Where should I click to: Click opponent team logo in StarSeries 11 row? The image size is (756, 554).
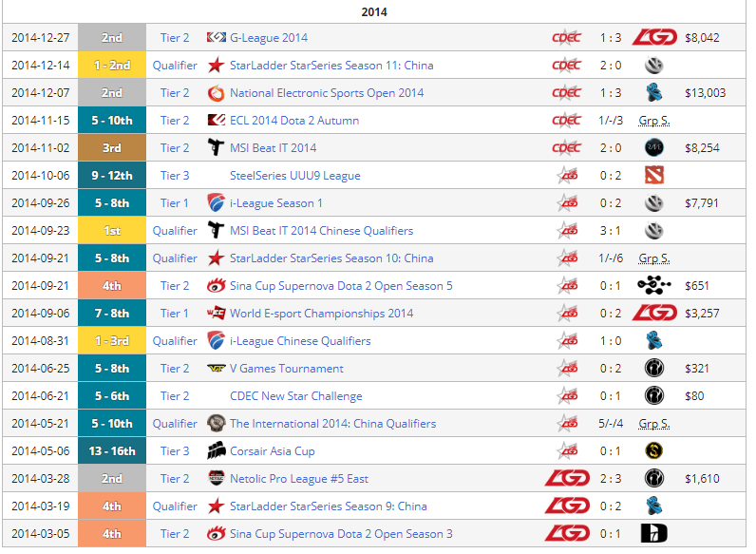point(653,66)
